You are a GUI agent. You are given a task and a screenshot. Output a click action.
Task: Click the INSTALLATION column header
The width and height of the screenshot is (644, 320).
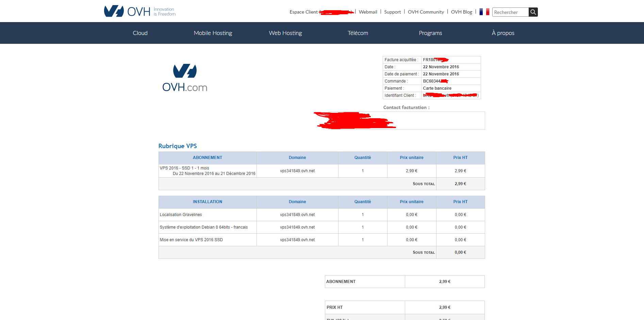pos(208,202)
